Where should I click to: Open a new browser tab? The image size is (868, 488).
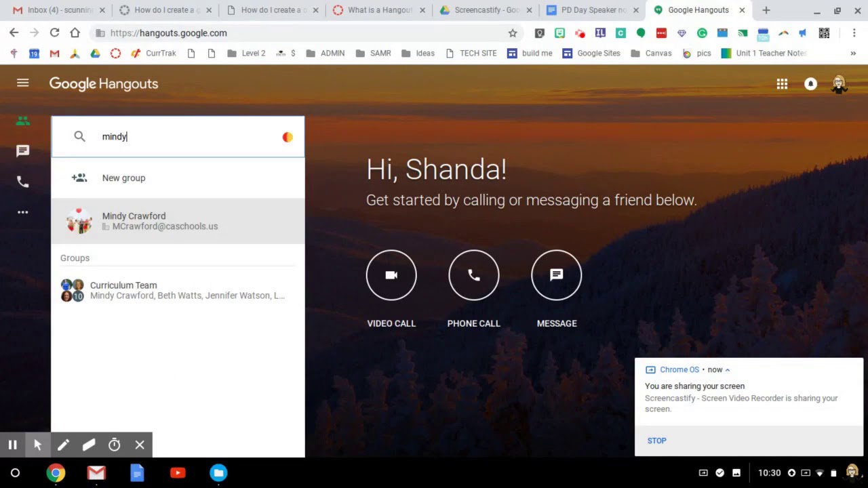point(766,10)
